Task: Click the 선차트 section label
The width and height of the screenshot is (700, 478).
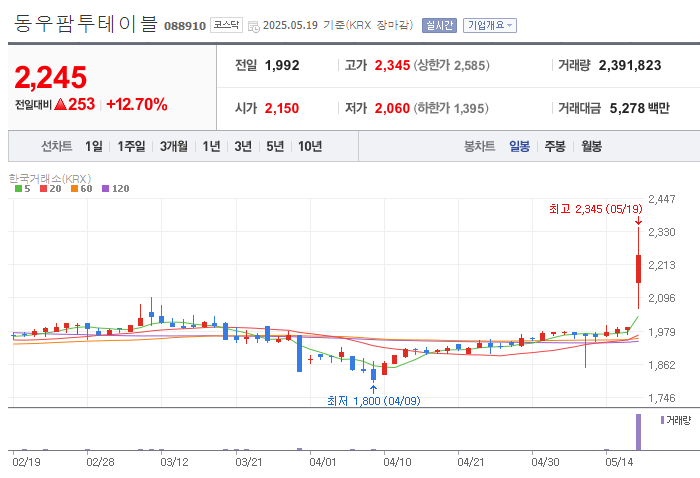Action: 56,146
